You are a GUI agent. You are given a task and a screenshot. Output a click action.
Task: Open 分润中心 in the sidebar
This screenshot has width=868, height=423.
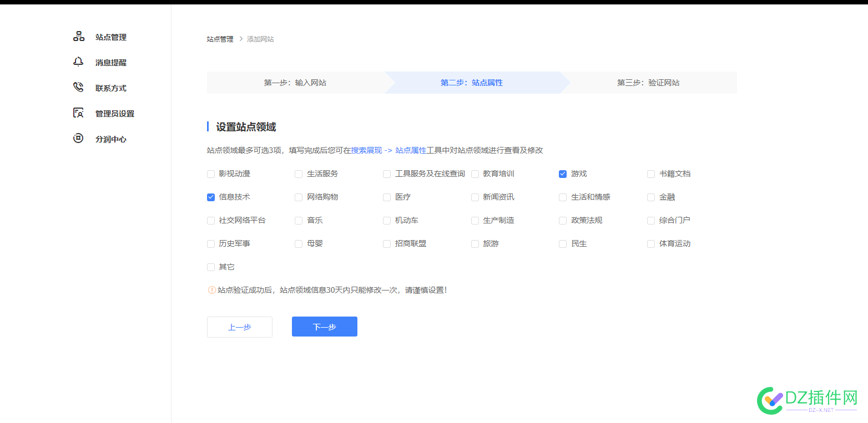pyautogui.click(x=111, y=139)
